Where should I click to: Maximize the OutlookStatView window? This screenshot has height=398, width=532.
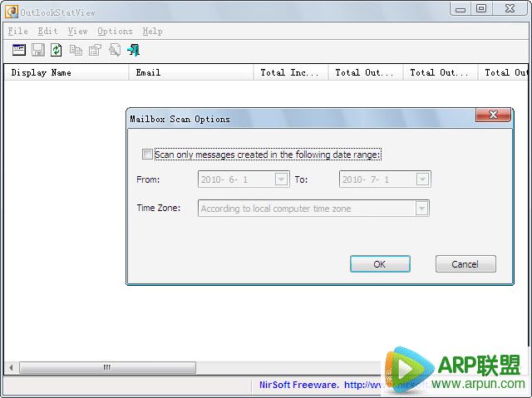[481, 8]
